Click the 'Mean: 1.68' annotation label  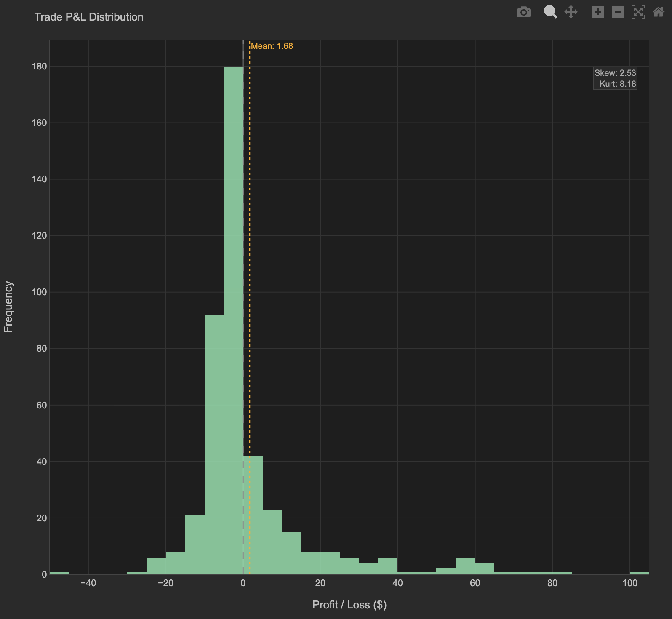tap(272, 46)
